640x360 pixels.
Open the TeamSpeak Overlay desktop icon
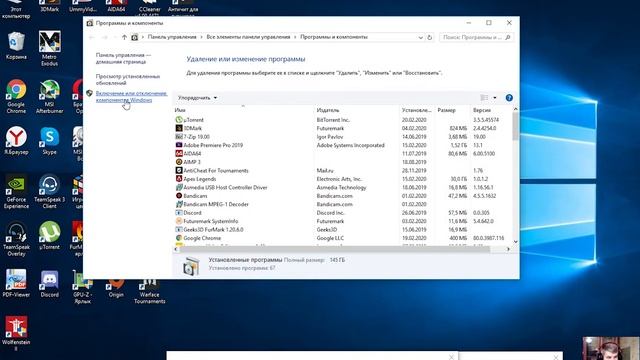(x=16, y=239)
